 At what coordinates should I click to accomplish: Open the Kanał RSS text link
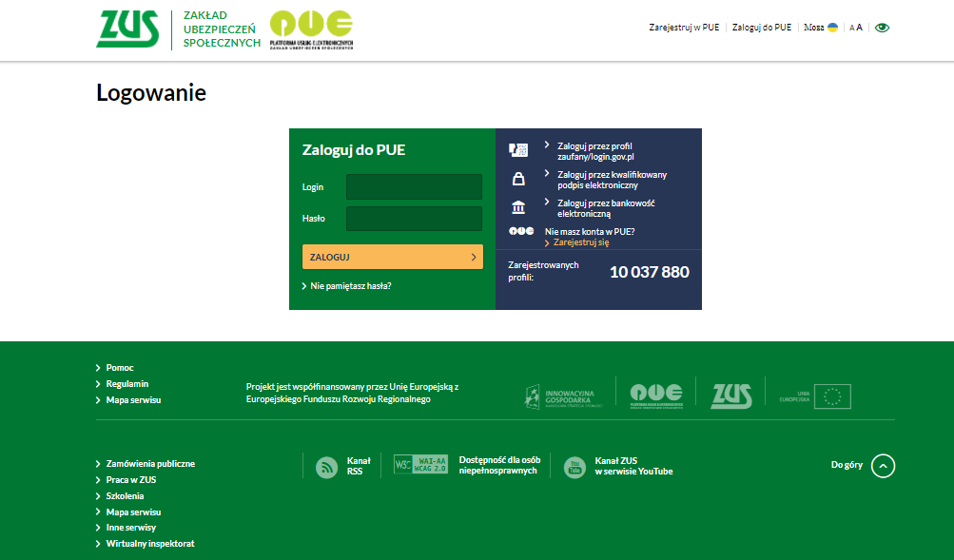click(359, 466)
